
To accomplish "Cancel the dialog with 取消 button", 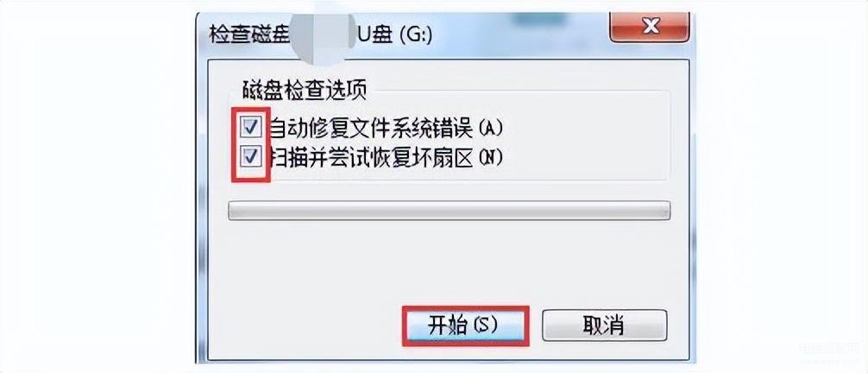I will pyautogui.click(x=605, y=326).
